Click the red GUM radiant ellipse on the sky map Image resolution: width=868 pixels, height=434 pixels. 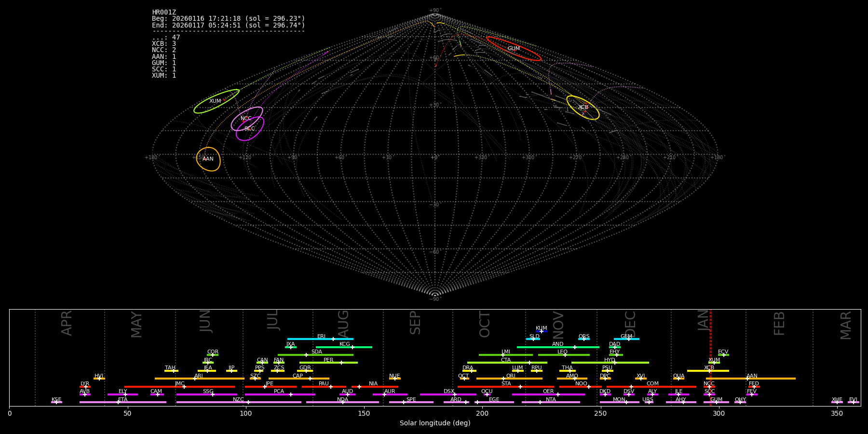coord(514,48)
